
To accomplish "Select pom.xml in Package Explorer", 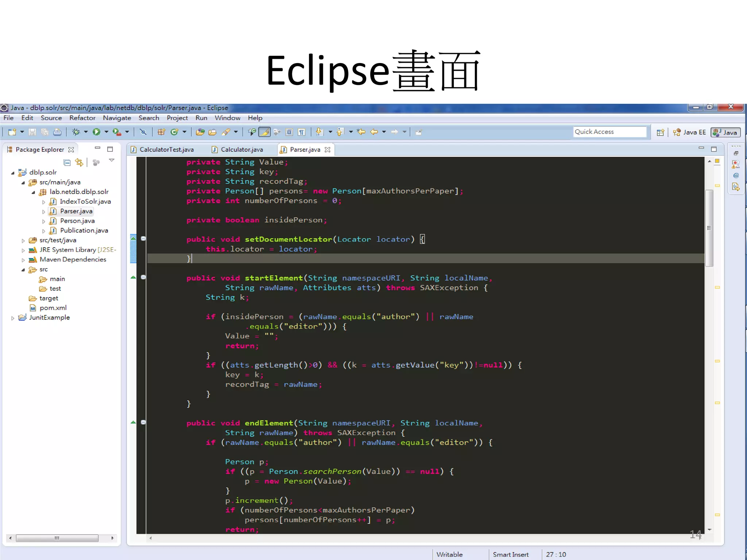I will pyautogui.click(x=53, y=308).
